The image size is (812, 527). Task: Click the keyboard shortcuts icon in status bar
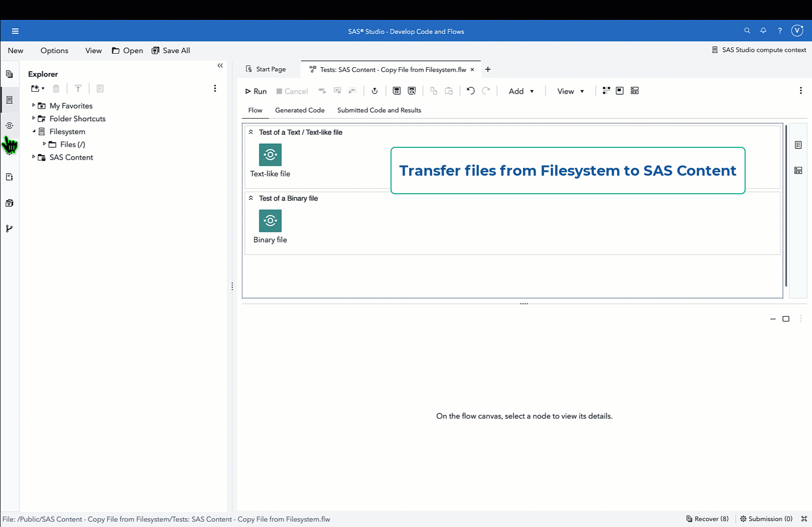pos(804,519)
